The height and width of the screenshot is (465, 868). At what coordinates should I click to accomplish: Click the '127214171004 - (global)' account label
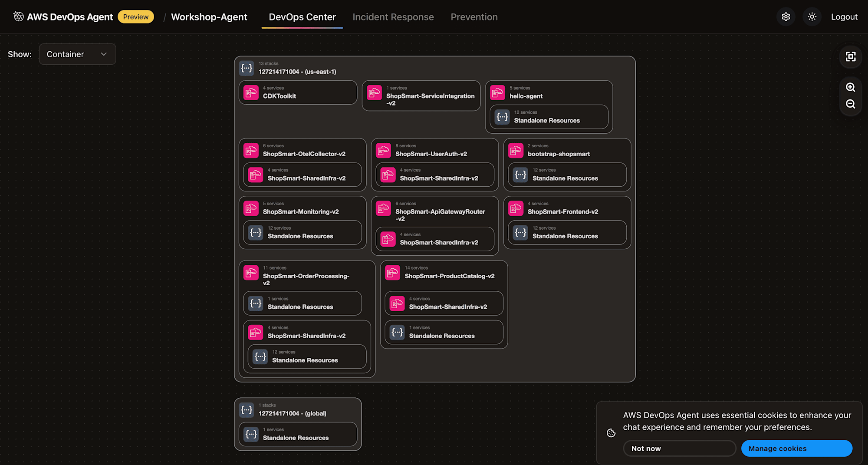[x=293, y=413]
